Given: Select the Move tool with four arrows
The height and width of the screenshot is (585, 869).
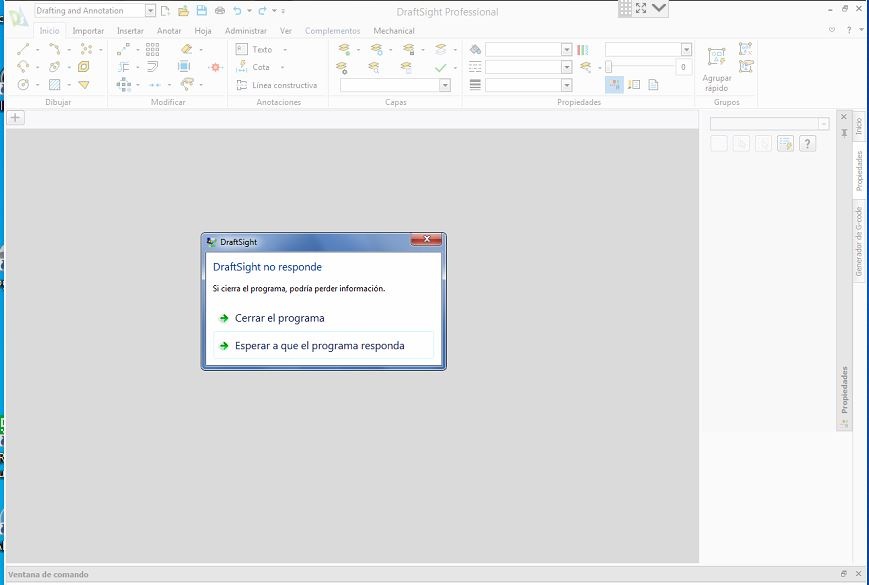Looking at the screenshot, I should click(124, 85).
